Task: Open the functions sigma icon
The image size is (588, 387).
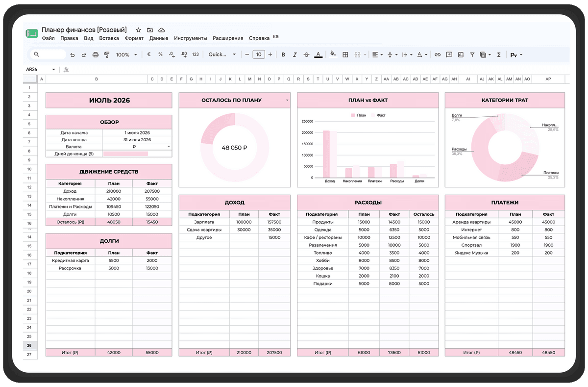Action: [499, 55]
